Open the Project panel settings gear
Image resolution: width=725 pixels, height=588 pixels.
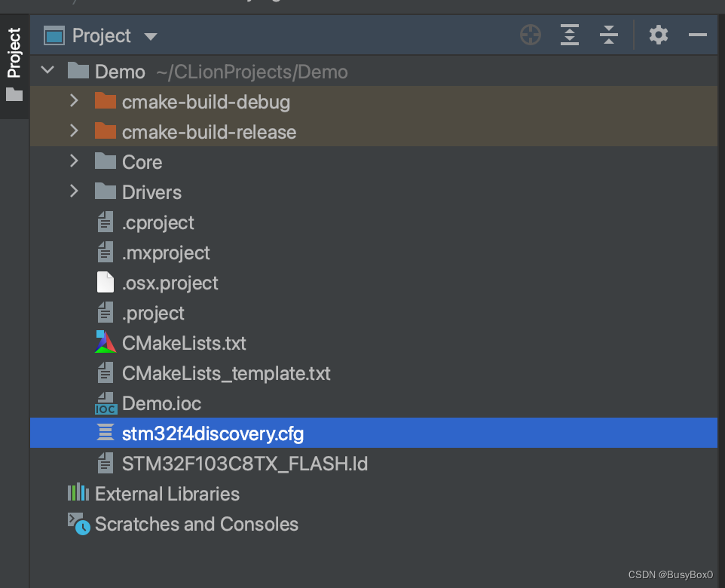tap(659, 35)
